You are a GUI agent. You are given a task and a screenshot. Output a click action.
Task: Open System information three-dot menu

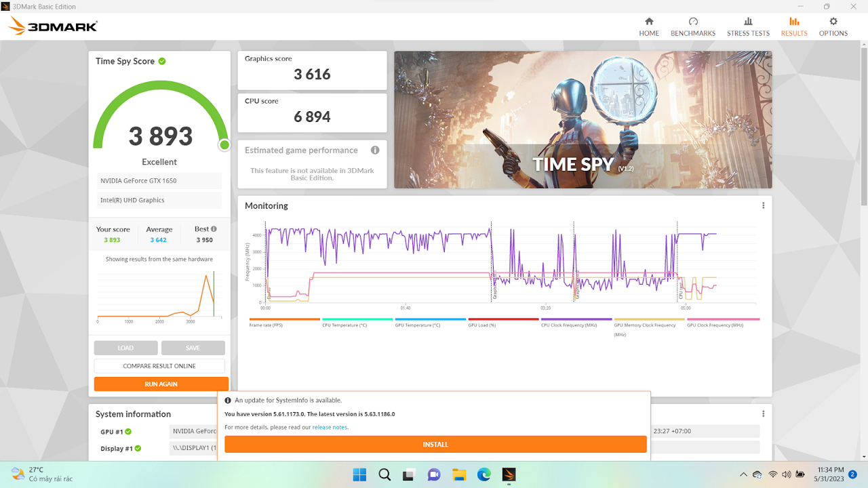(x=763, y=413)
